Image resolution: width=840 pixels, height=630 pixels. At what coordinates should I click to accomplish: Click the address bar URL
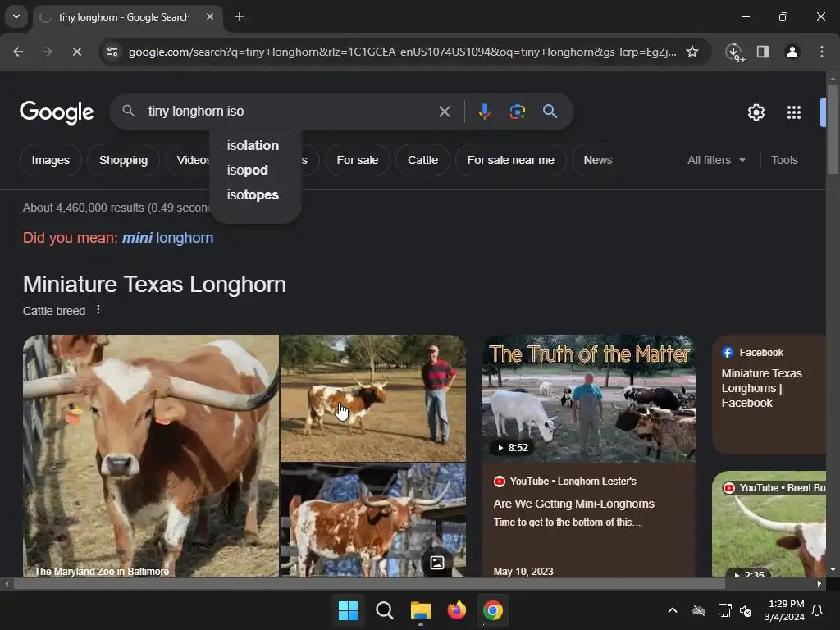402,52
